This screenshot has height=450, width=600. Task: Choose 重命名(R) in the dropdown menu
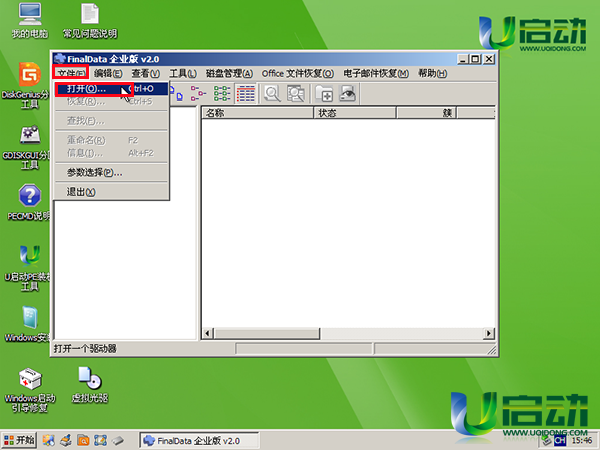[112, 140]
